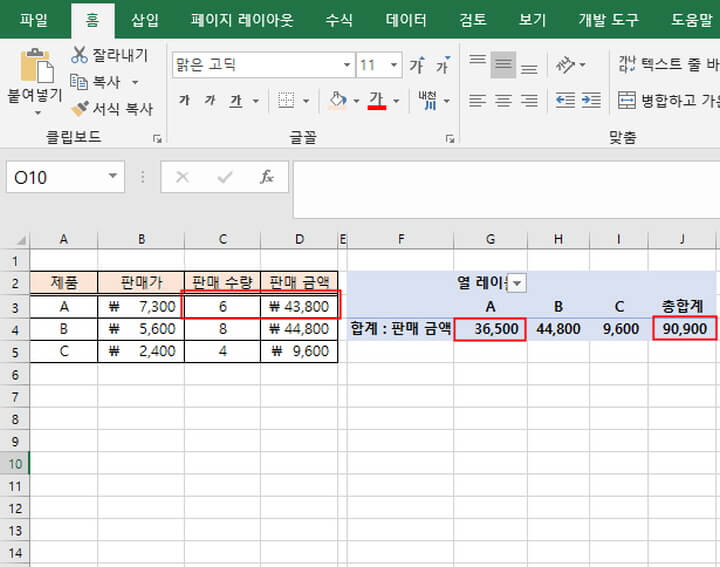The height and width of the screenshot is (567, 720).
Task: Align text right
Action: (529, 100)
